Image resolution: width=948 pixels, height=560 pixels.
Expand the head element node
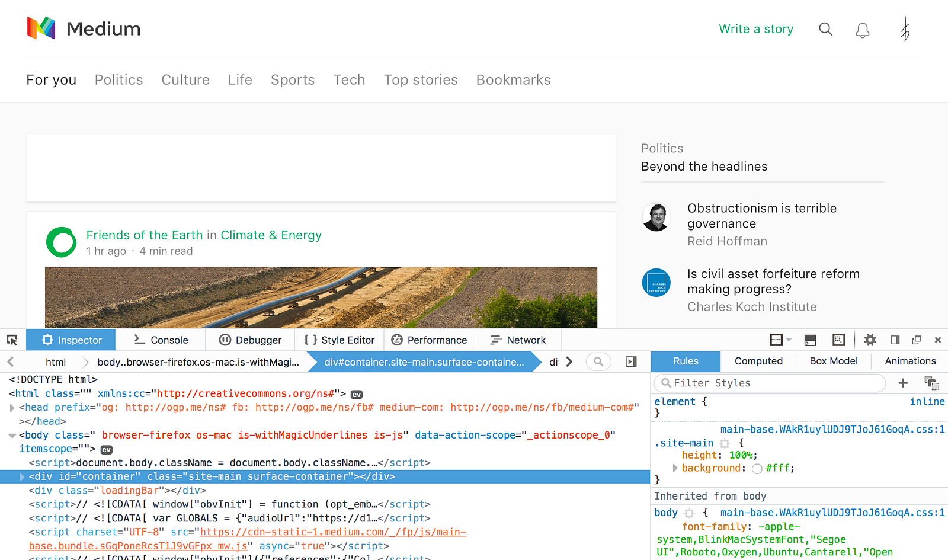click(x=12, y=408)
